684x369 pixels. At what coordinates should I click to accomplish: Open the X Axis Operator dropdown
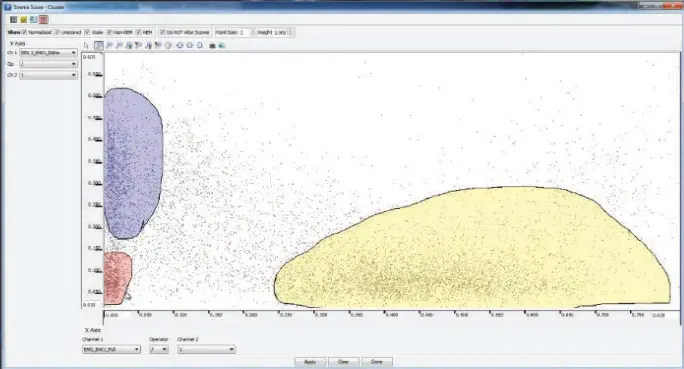[x=159, y=349]
